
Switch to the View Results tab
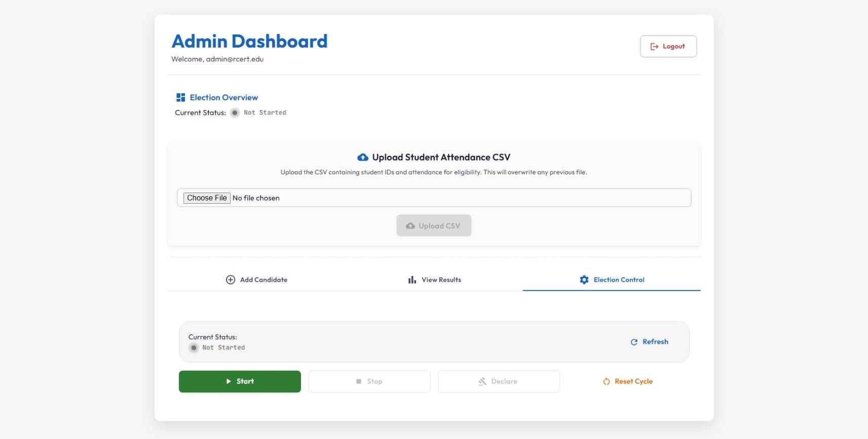(434, 280)
